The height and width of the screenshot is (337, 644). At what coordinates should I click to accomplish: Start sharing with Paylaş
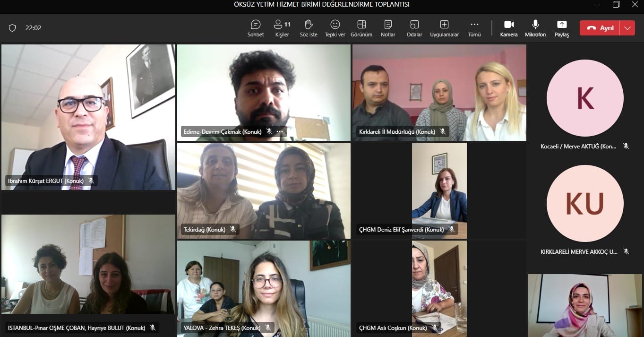(x=562, y=28)
